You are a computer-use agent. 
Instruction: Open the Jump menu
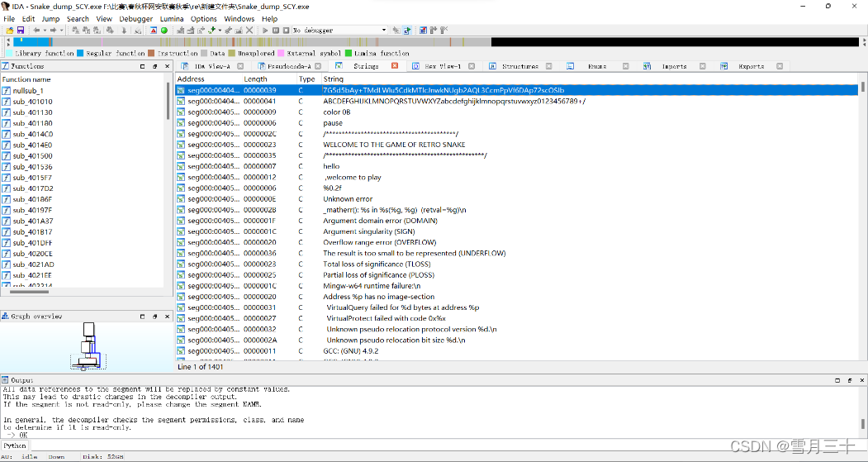pos(50,18)
